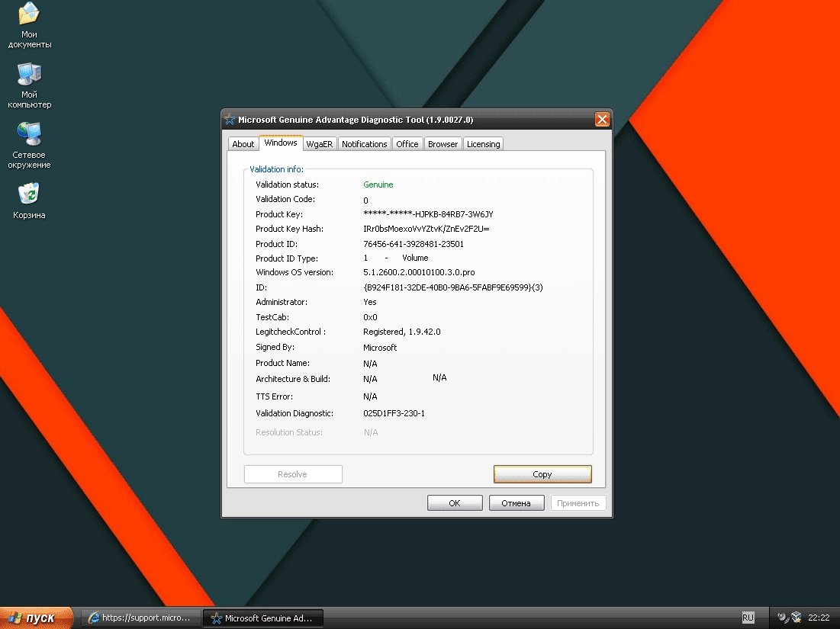The width and height of the screenshot is (840, 629).
Task: Go to the Browser tab
Action: click(443, 144)
